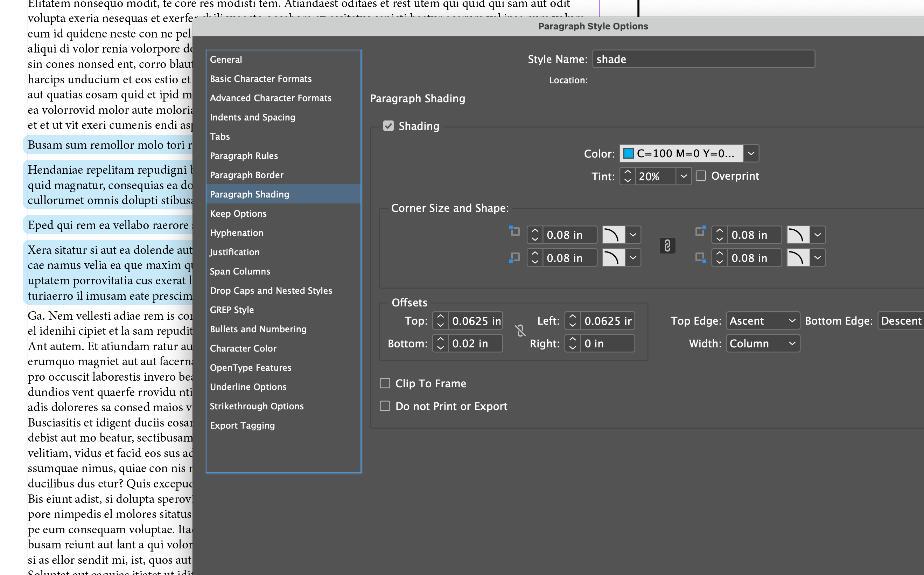Click the bottom-right corner shape preview icon
924x575 pixels.
pyautogui.click(x=798, y=257)
